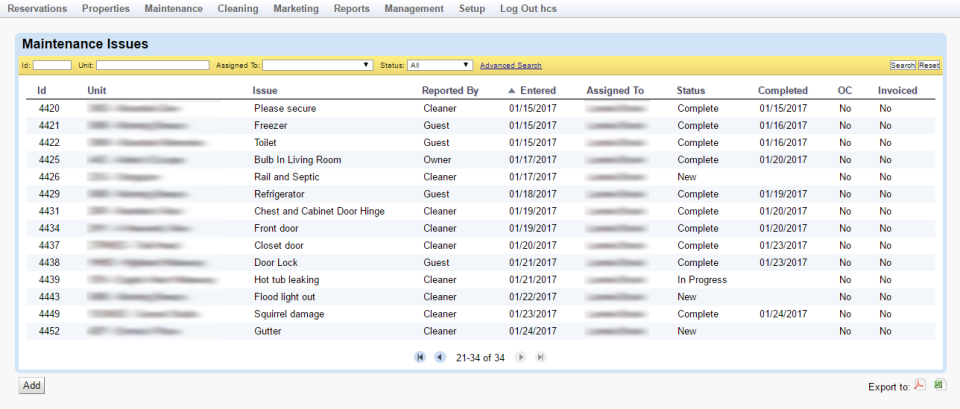Click the last page arrow

point(540,358)
